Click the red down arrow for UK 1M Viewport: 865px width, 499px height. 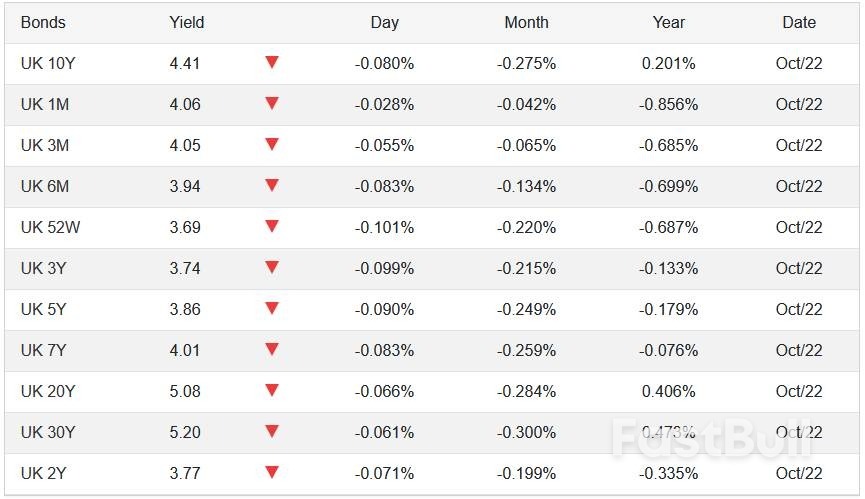click(272, 104)
